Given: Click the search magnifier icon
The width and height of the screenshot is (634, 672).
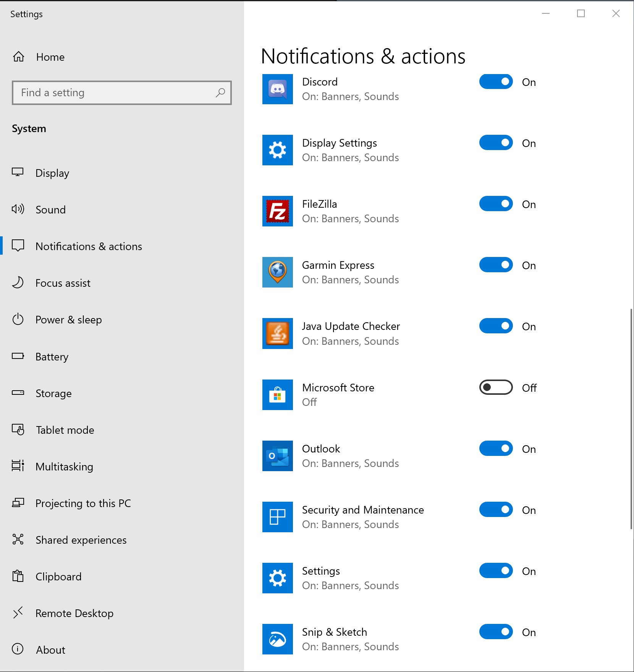Looking at the screenshot, I should 220,93.
